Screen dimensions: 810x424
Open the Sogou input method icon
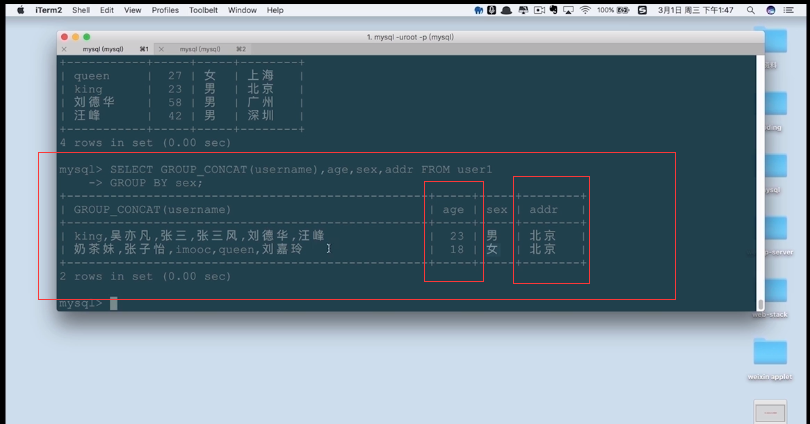(x=642, y=10)
